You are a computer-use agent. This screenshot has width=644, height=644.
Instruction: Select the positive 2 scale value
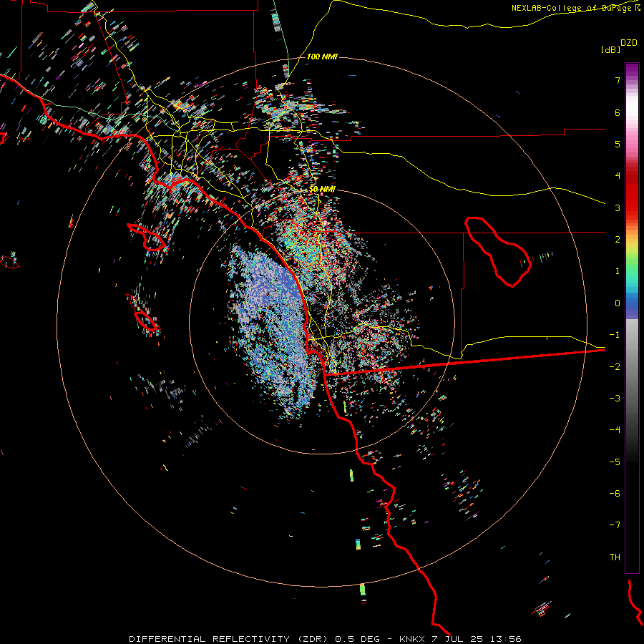click(x=618, y=240)
